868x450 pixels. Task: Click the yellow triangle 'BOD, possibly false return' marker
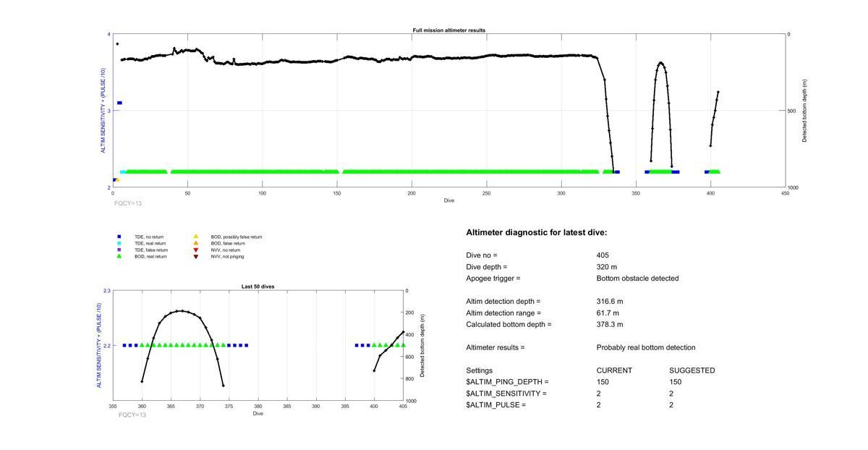click(195, 237)
